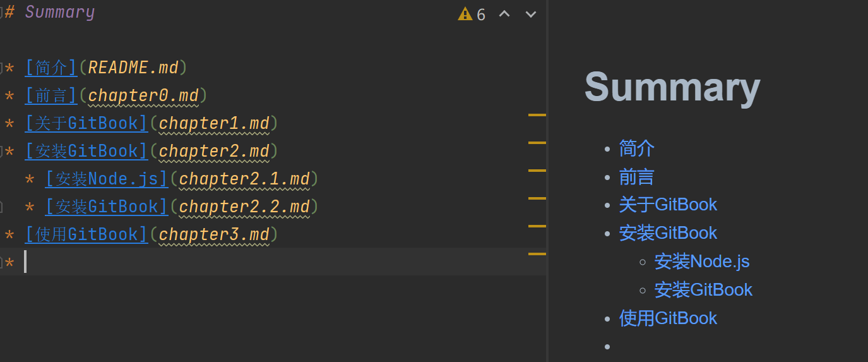Click [关于GitBook] link text in the editor
This screenshot has width=868, height=362.
tap(86, 123)
